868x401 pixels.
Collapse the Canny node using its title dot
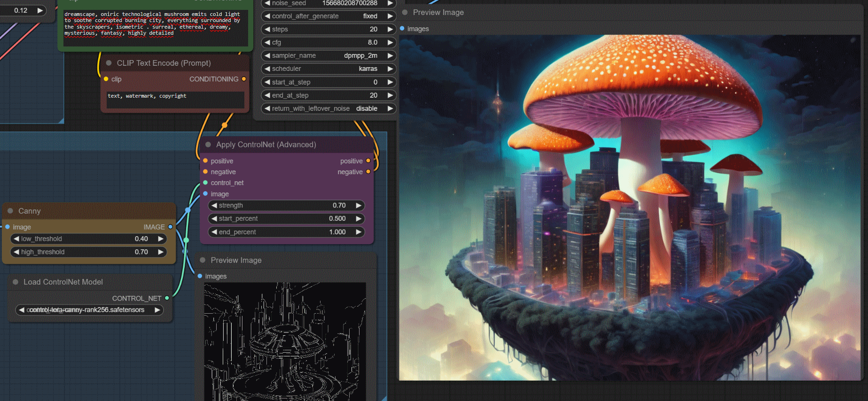pos(10,211)
